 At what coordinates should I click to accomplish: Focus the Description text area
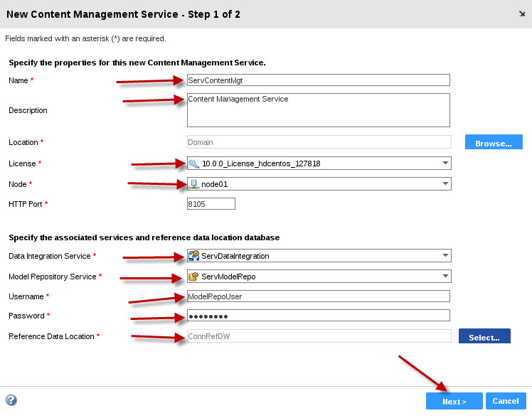(319, 110)
